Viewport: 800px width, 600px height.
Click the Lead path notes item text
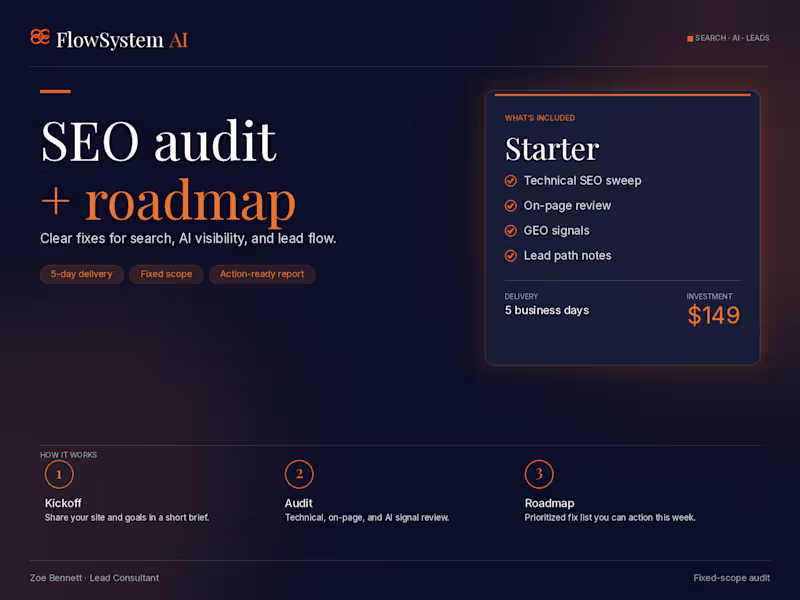coord(567,256)
